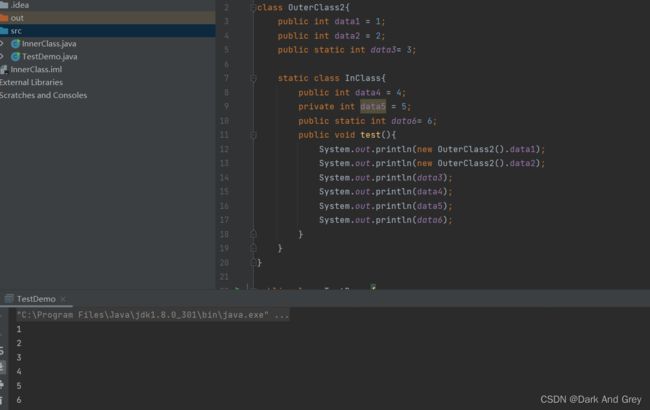Select the .idea folder in project tree
Image resolution: width=650 pixels, height=410 pixels.
[19, 5]
